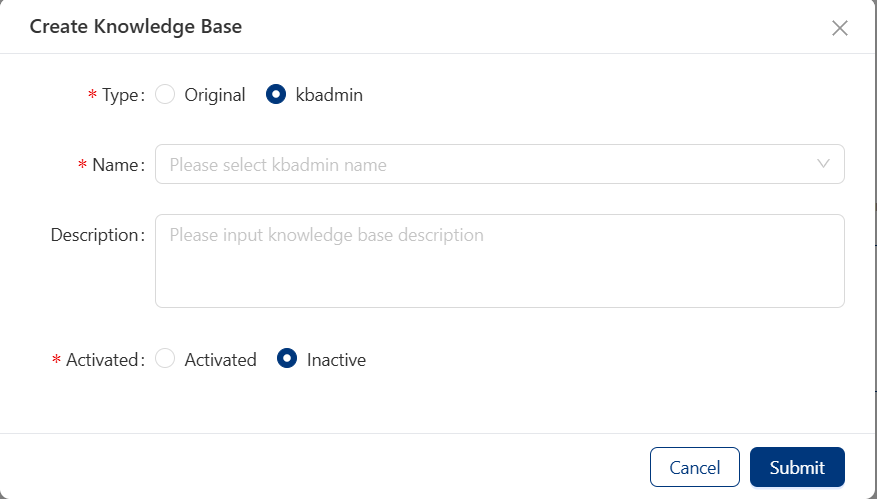
Task: Click the "Activated" option label text
Action: coord(221,359)
